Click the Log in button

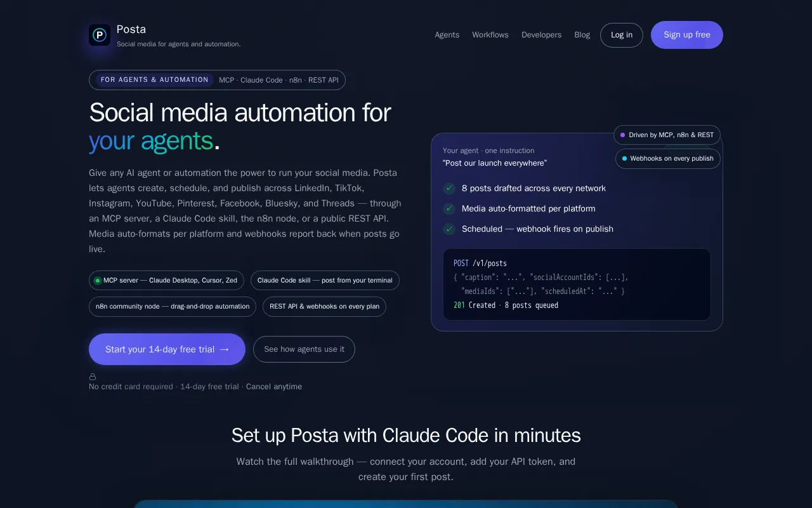622,35
